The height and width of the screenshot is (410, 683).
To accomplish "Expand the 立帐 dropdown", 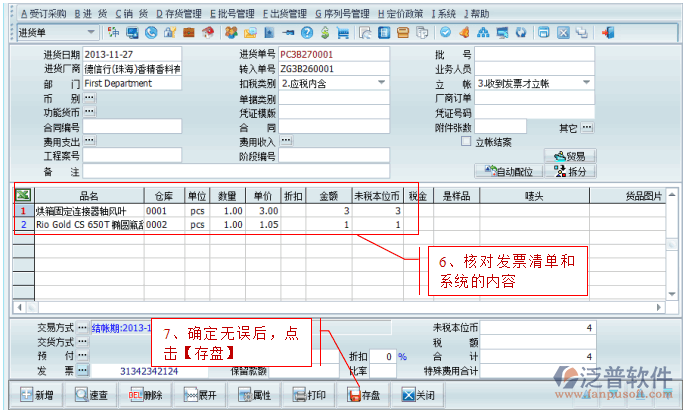I will (586, 83).
